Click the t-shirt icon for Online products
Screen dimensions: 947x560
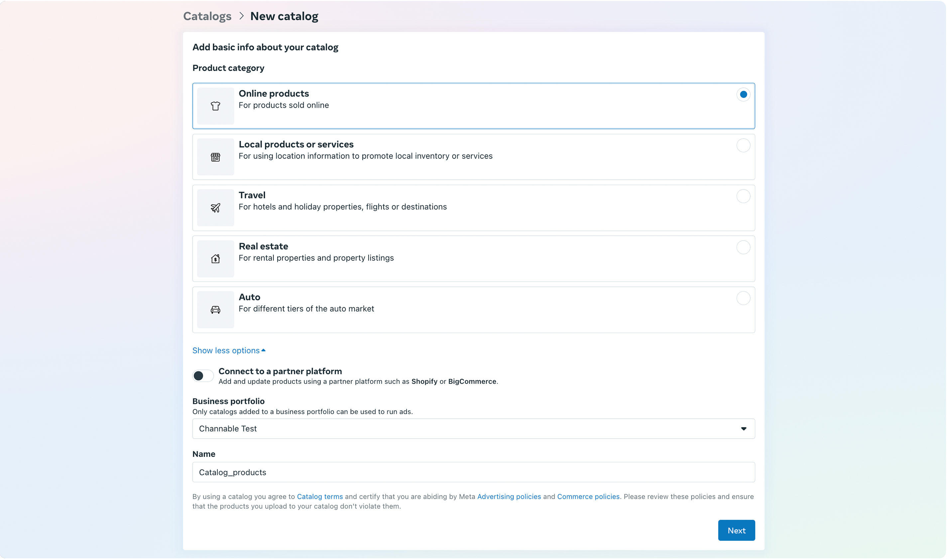[x=215, y=106]
